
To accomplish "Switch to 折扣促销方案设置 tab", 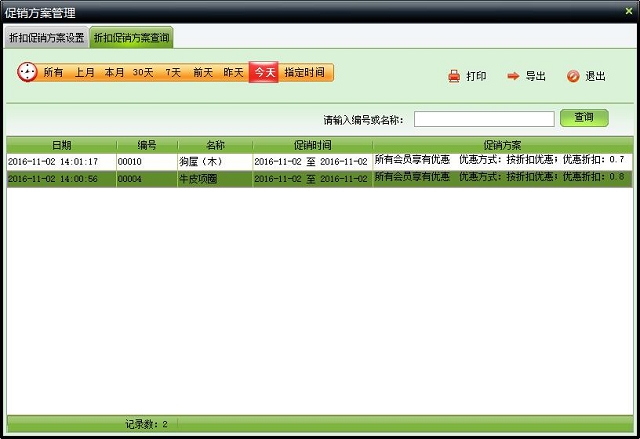I will (47, 38).
